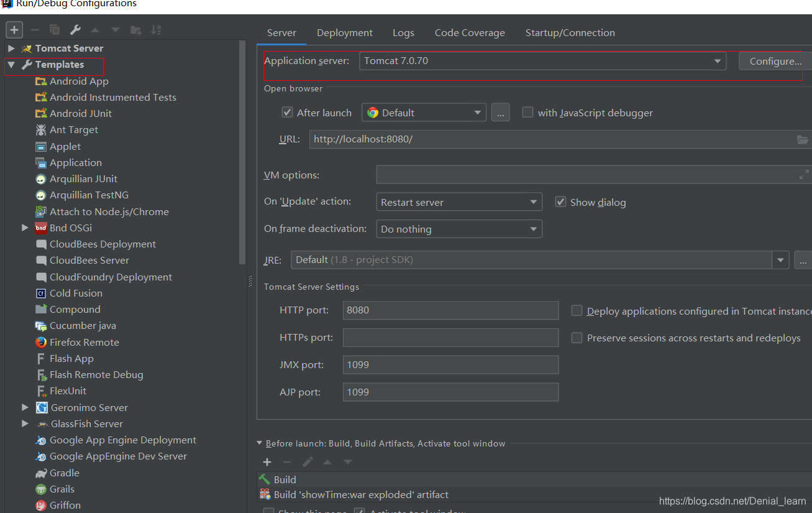Viewport: 812px width, 513px height.
Task: Select the Build 'showTime:war exploded' artifact task
Action: click(x=534, y=495)
